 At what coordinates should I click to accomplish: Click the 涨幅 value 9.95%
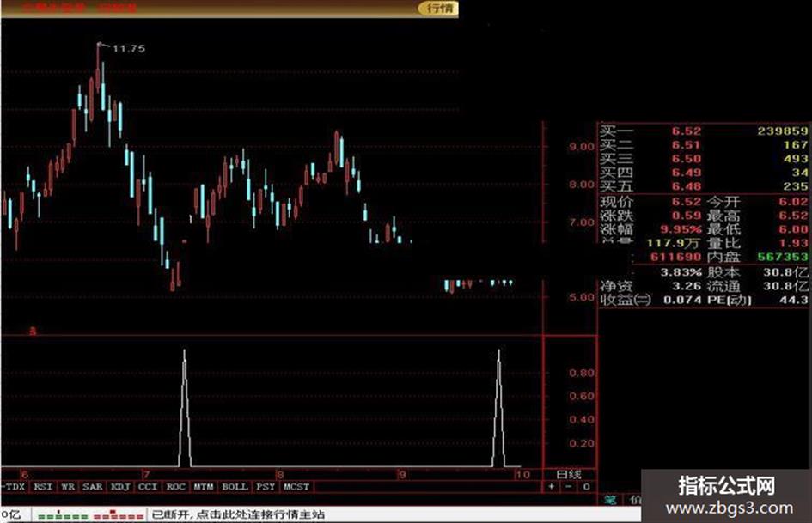pos(681,229)
